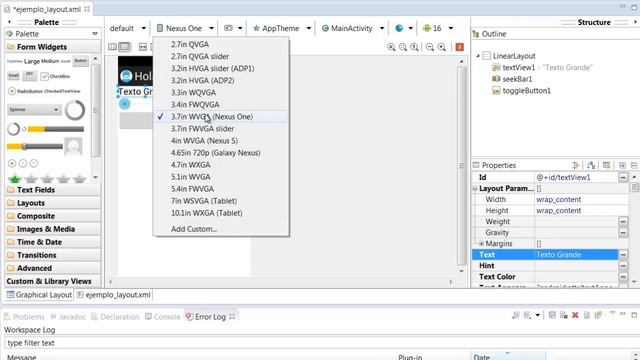
Task: Click Add Custom... device entry
Action: [x=221, y=229]
